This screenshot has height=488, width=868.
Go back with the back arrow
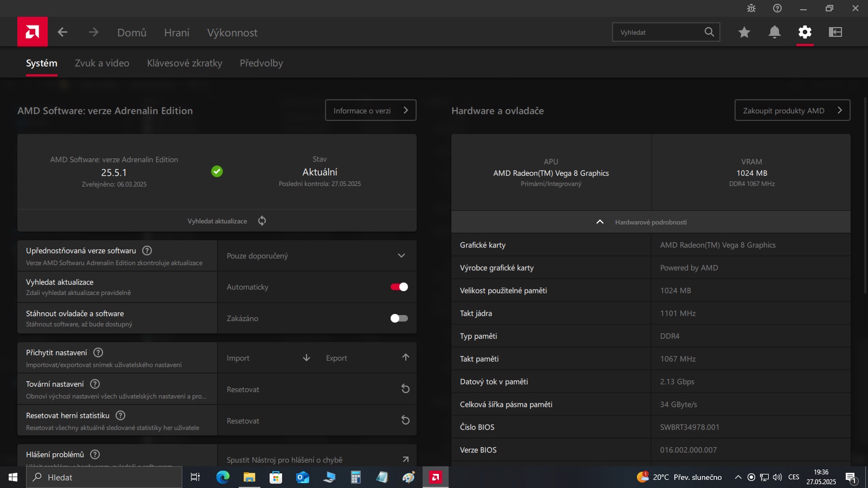pos(62,33)
